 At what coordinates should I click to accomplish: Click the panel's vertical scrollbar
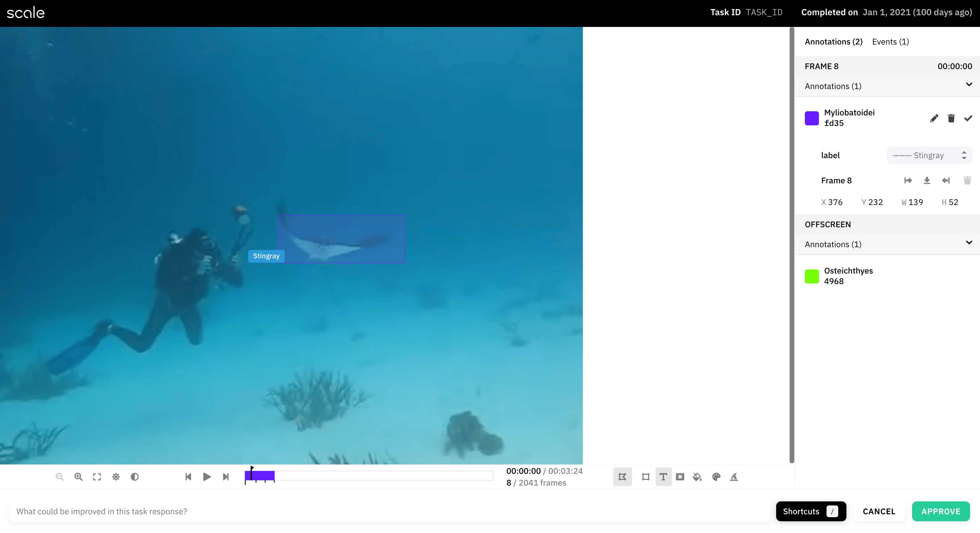point(792,245)
